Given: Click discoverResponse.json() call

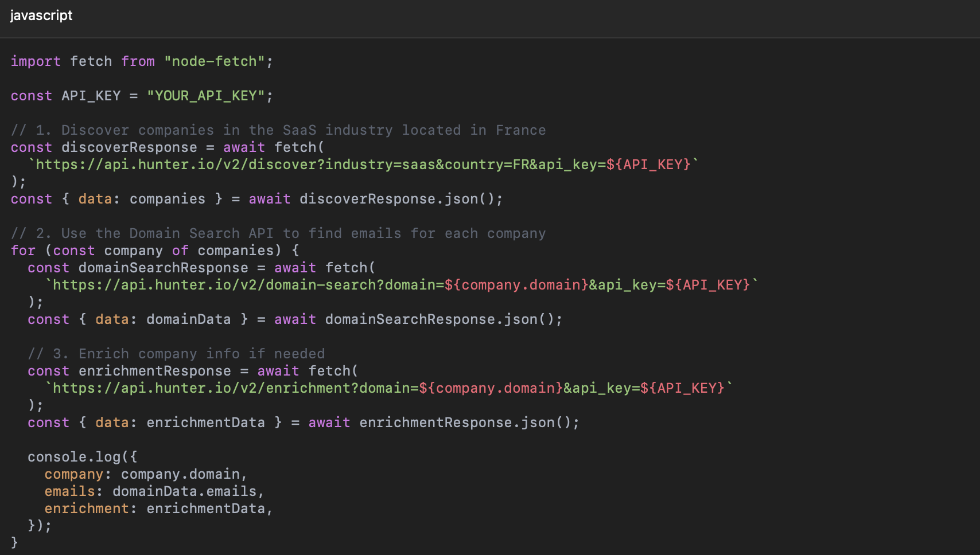Looking at the screenshot, I should 400,199.
